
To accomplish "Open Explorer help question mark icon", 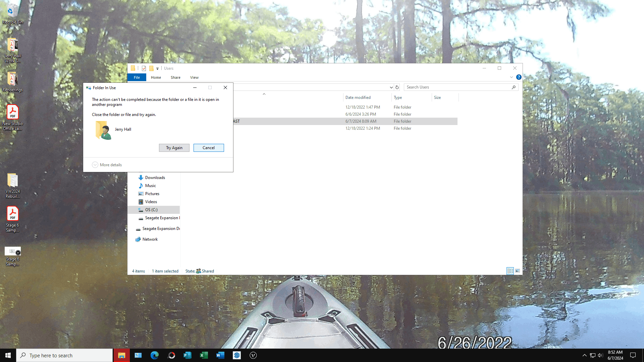I will (519, 77).
